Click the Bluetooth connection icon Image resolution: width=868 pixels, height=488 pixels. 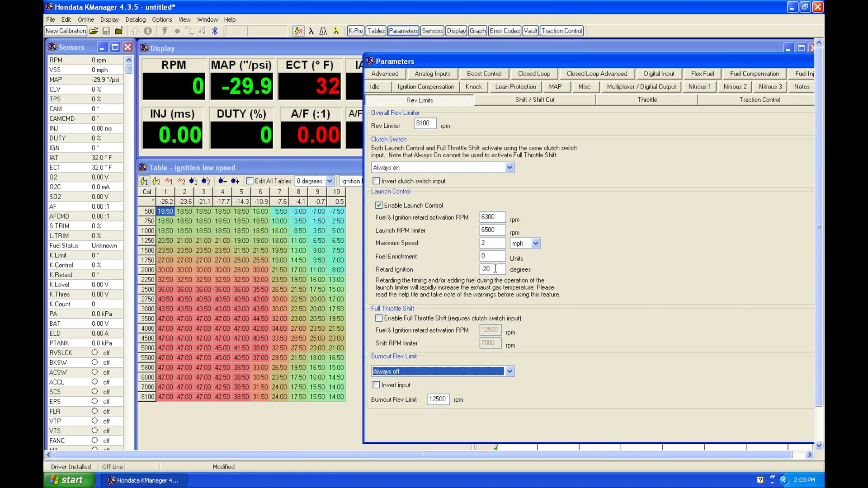(x=215, y=31)
